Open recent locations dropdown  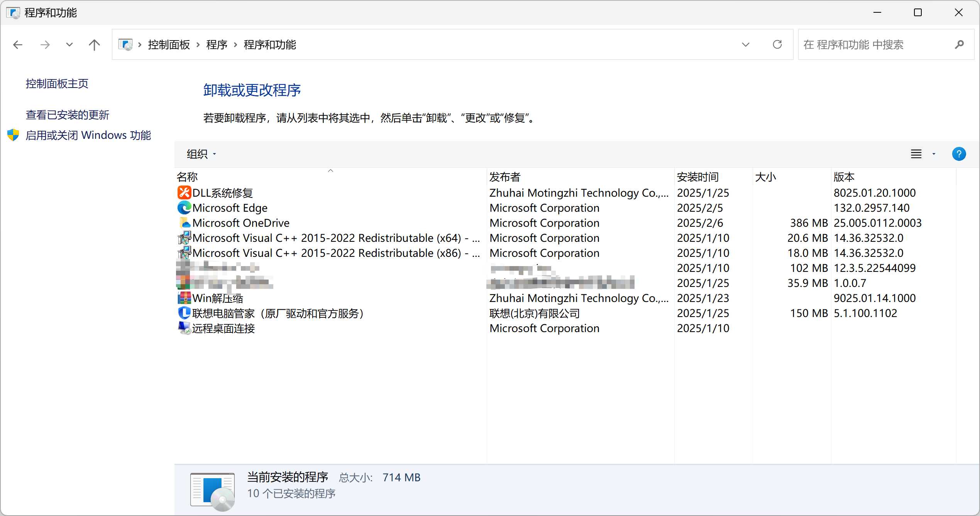(69, 45)
